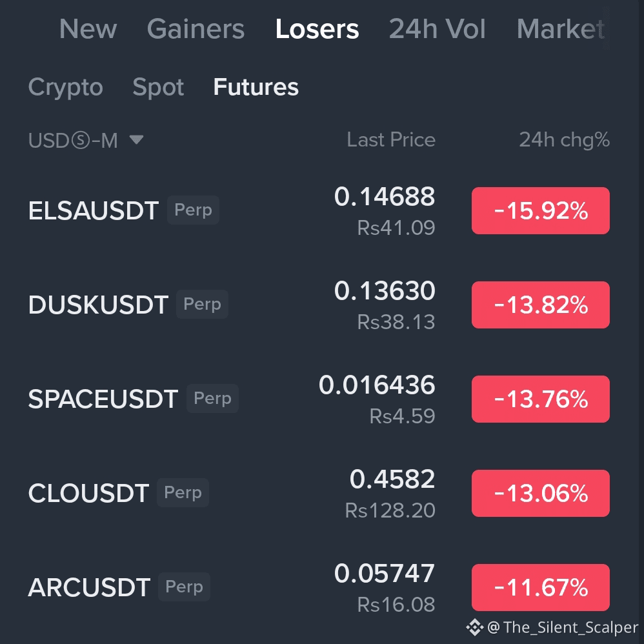This screenshot has height=644, width=644.
Task: Sort by the 24h chg% column header
Action: pos(565,140)
